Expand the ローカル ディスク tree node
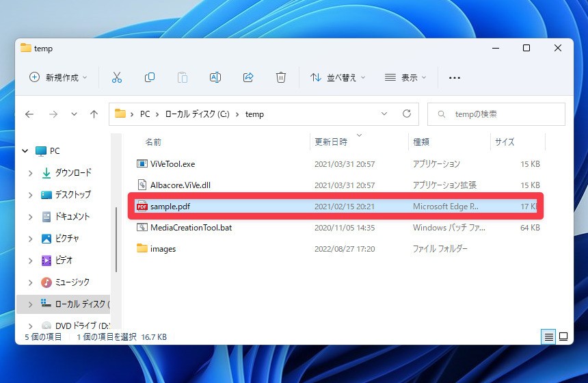This screenshot has height=383, width=588. click(x=30, y=304)
